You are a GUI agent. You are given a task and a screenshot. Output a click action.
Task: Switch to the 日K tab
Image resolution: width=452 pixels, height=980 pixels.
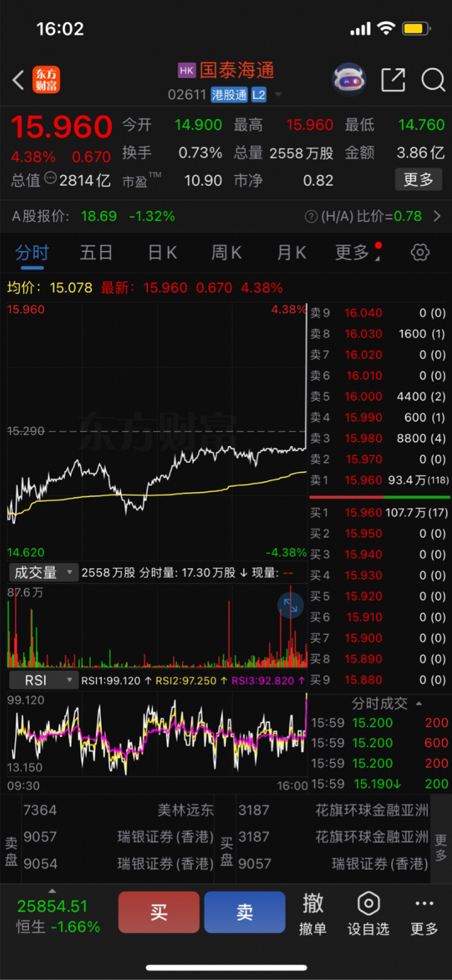coord(162,253)
